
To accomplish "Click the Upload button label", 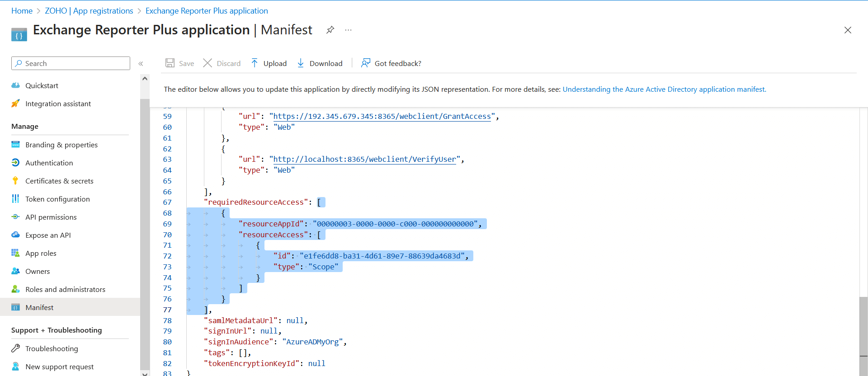I will 275,63.
